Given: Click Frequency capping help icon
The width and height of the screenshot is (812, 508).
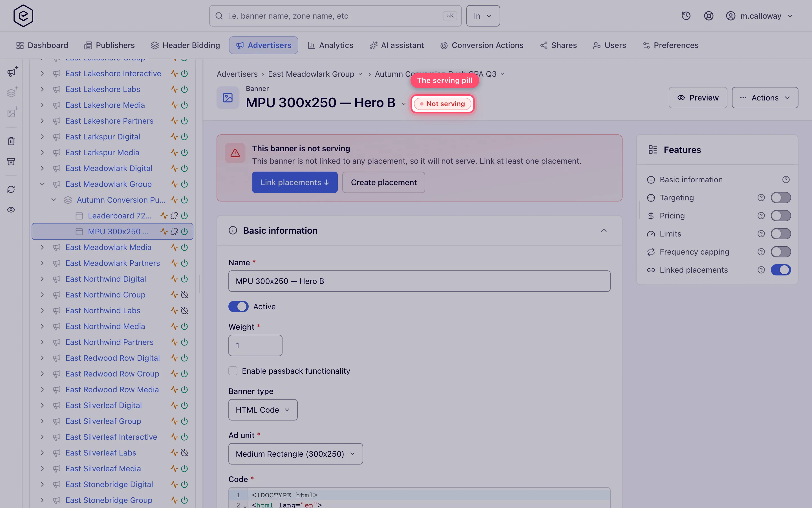Looking at the screenshot, I should (x=761, y=252).
